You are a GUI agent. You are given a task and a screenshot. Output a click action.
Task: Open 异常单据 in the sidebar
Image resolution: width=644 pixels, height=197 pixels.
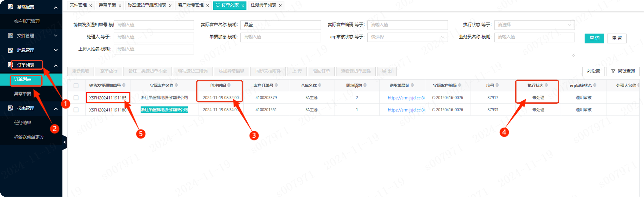pyautogui.click(x=23, y=94)
